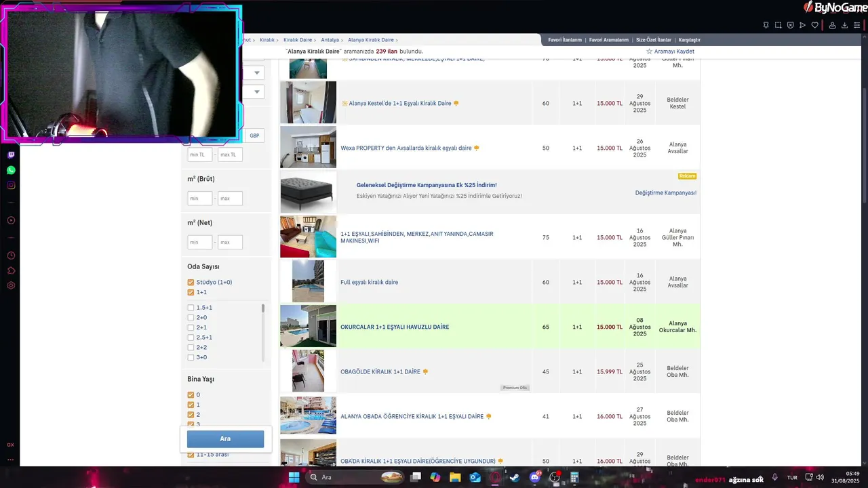Open the WhatsApp sidebar panel

[11, 170]
